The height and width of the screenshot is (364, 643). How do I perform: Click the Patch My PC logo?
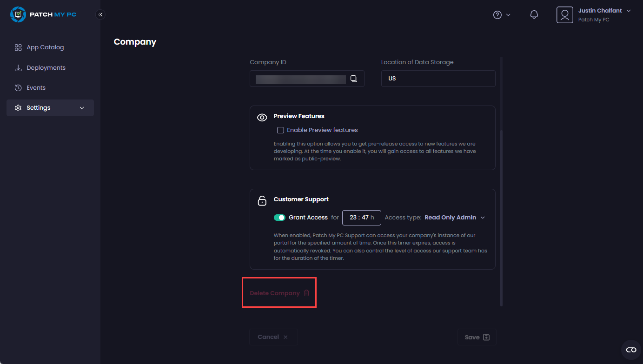[x=43, y=14]
